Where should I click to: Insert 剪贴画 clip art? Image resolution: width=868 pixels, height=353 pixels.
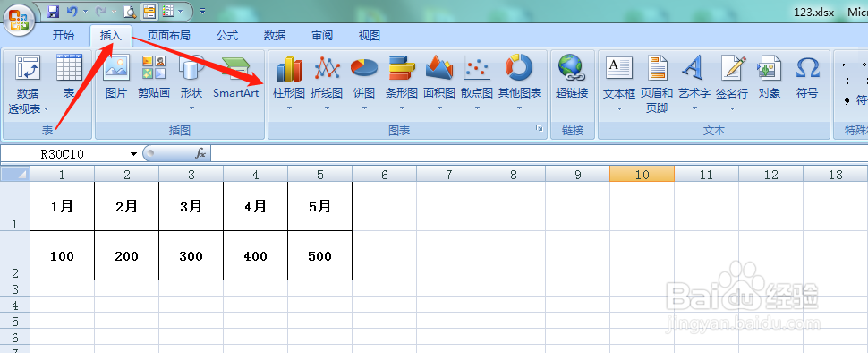[153, 78]
